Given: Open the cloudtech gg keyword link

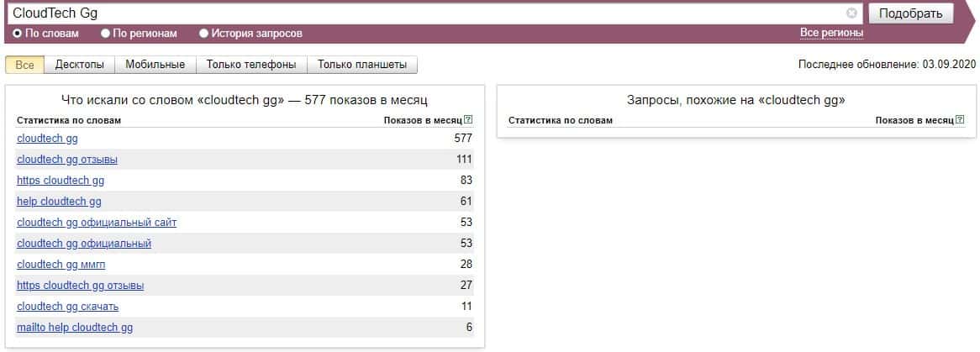Looking at the screenshot, I should pyautogui.click(x=48, y=138).
